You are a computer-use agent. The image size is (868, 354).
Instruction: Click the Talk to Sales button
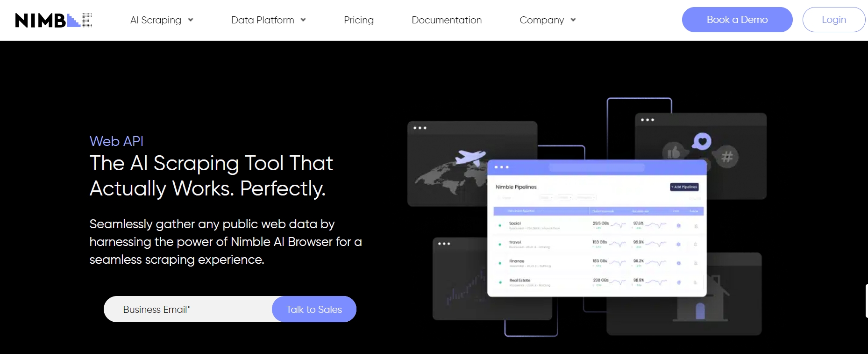(314, 309)
